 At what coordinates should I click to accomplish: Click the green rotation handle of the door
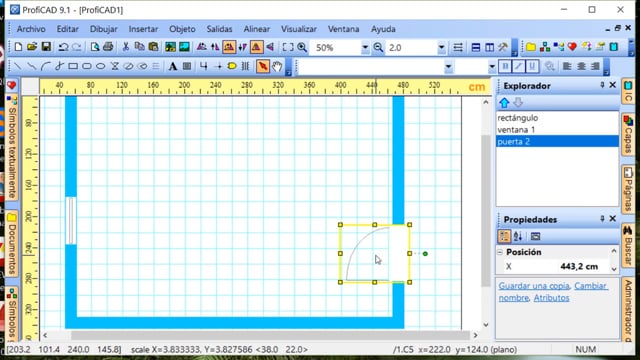pyautogui.click(x=425, y=253)
